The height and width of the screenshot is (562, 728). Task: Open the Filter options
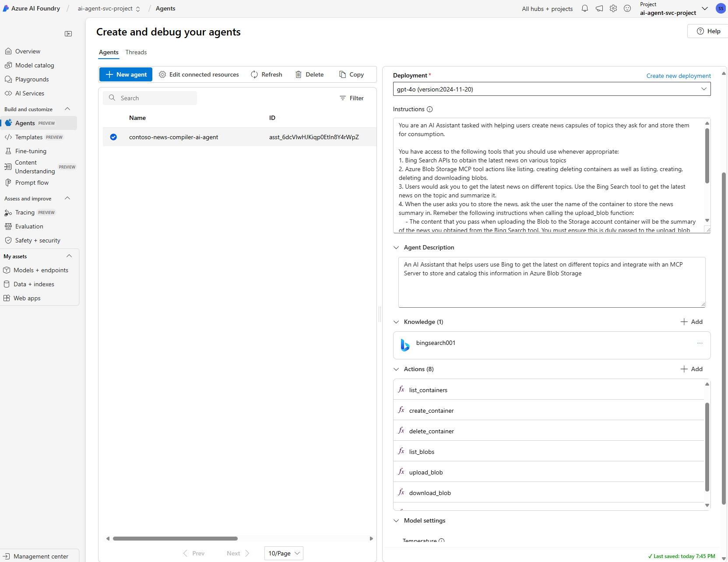(352, 98)
